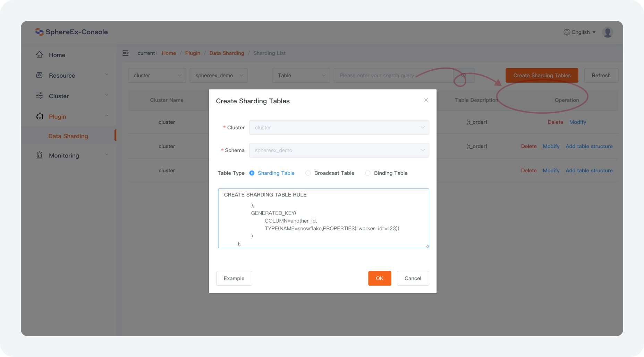Close the Create Sharding Tables dialog
Viewport: 644px width, 357px height.
pos(426,100)
